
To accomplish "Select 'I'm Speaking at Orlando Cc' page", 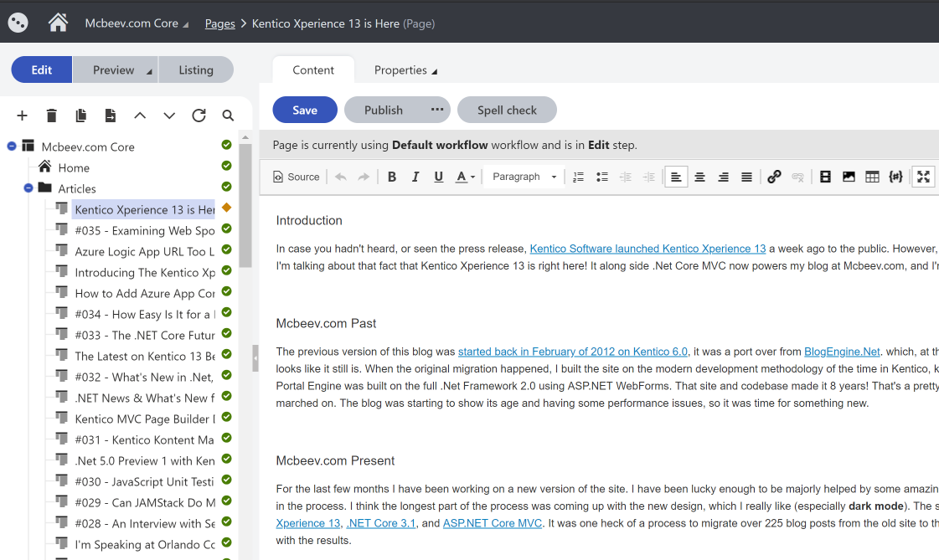I will coord(144,545).
